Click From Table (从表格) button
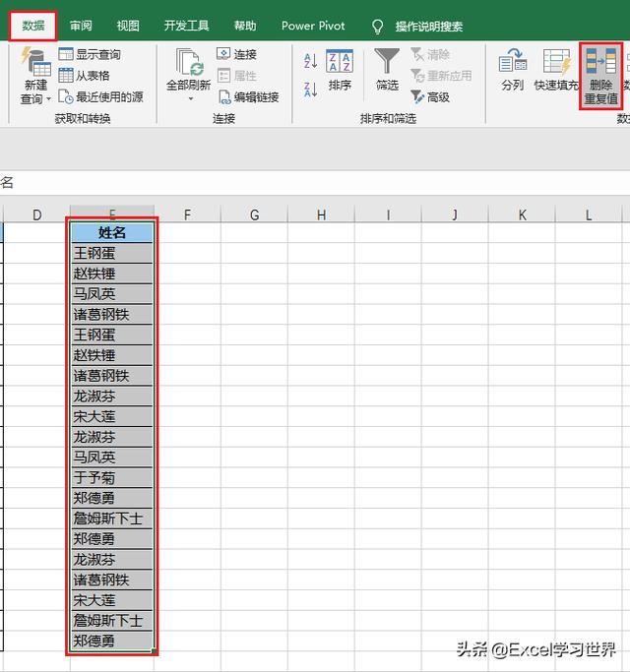This screenshot has width=630, height=672. tap(84, 76)
